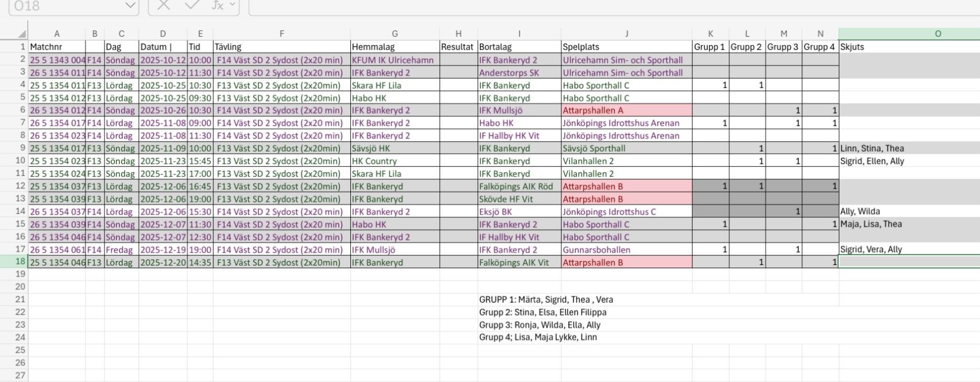This screenshot has height=382, width=980.
Task: Click the Tävling header cell
Action: 282,47
